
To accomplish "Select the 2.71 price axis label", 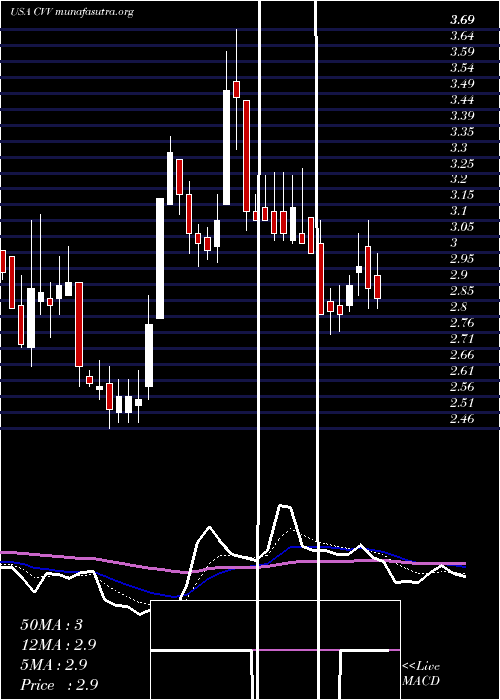I will (462, 339).
